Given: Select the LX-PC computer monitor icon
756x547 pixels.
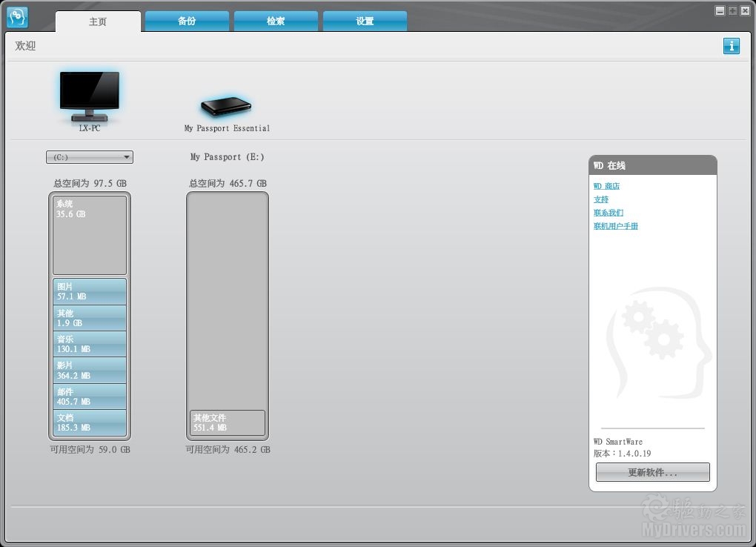Looking at the screenshot, I should click(90, 96).
